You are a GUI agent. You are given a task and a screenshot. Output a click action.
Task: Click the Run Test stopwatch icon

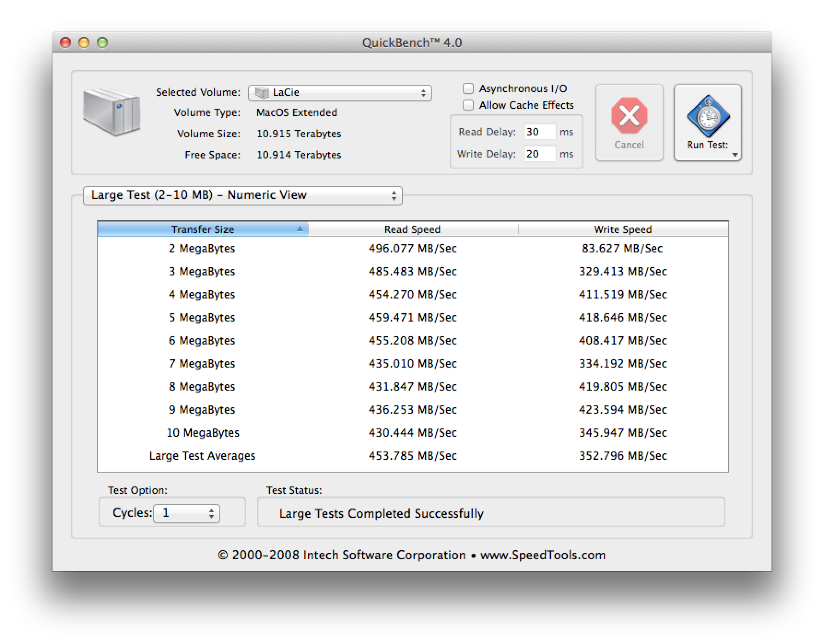point(708,116)
